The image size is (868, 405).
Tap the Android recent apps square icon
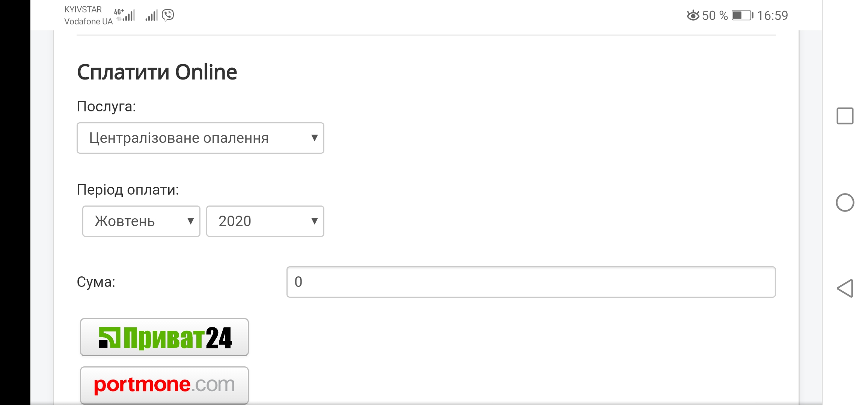pyautogui.click(x=845, y=116)
